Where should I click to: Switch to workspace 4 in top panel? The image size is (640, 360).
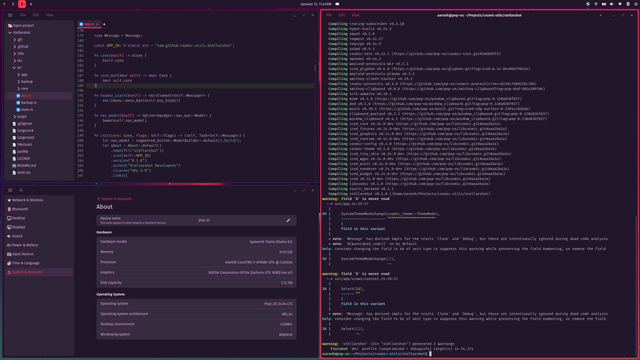tap(31, 4)
